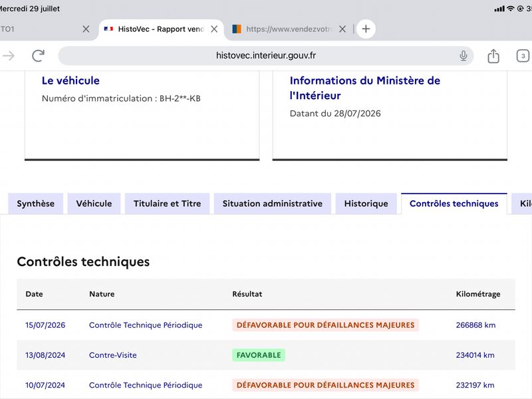Open the share sheet icon
This screenshot has width=532, height=399.
[493, 56]
